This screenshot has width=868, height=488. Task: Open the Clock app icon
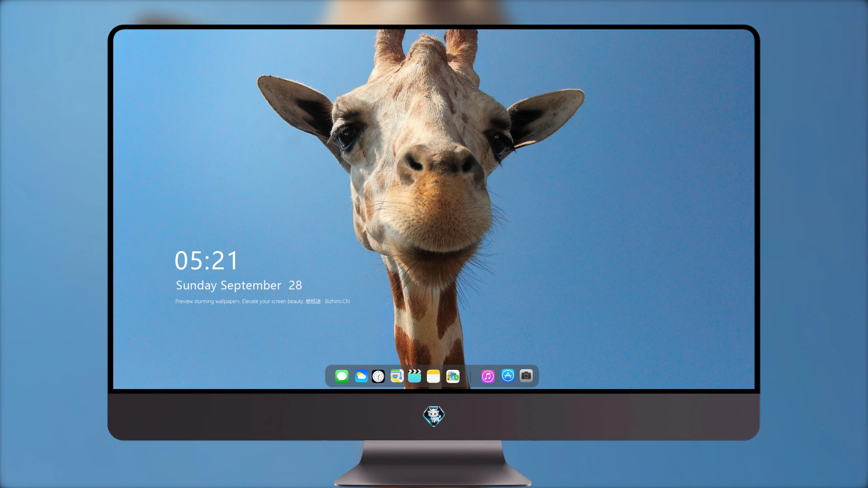coord(378,376)
